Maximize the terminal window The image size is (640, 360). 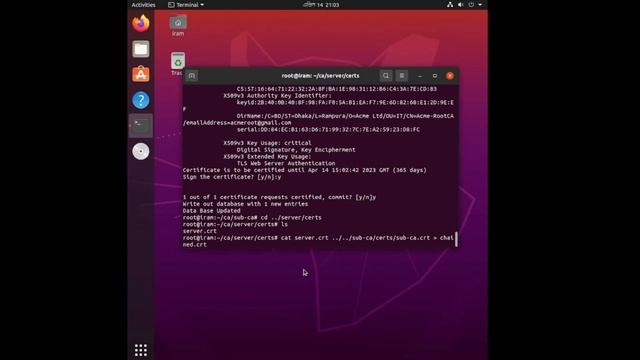tap(435, 76)
